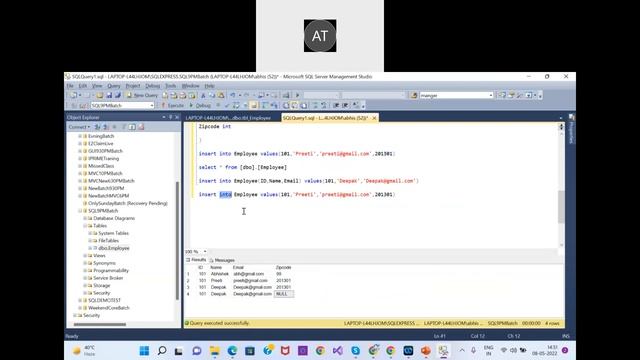Show hidden system tray icons chevron
The height and width of the screenshot is (360, 640).
pyautogui.click(x=462, y=351)
